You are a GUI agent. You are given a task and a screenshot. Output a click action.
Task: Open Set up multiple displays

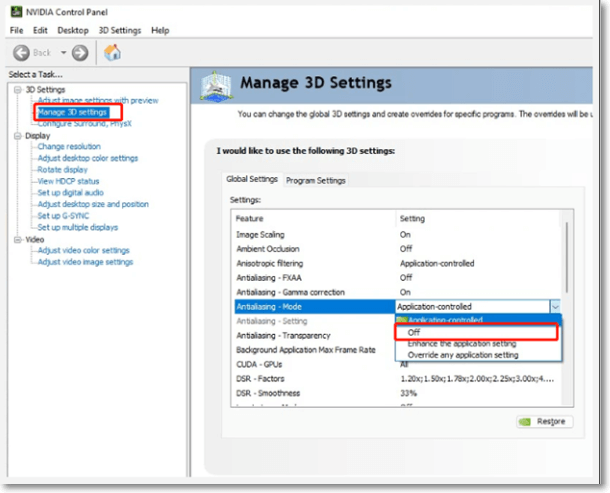point(77,227)
